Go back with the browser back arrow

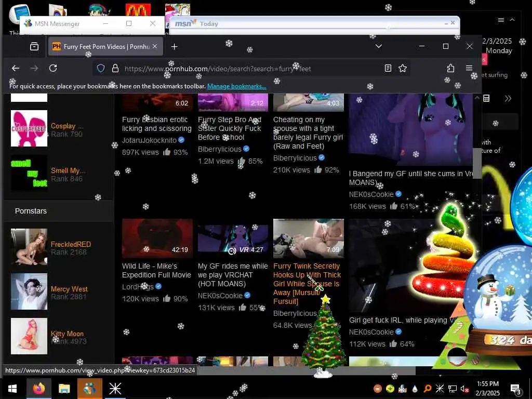[x=16, y=68]
